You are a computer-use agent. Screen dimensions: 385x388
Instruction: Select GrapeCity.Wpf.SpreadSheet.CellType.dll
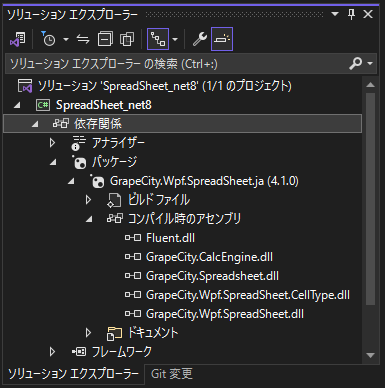pyautogui.click(x=248, y=295)
